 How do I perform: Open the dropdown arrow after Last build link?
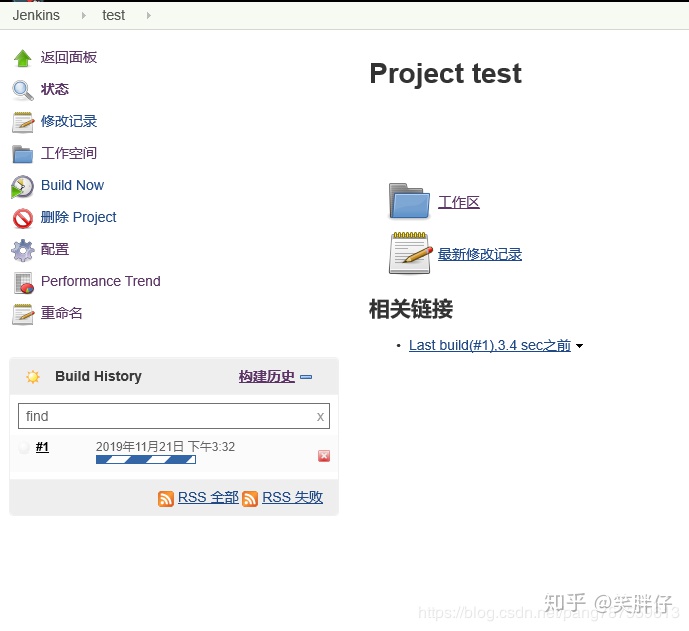580,346
